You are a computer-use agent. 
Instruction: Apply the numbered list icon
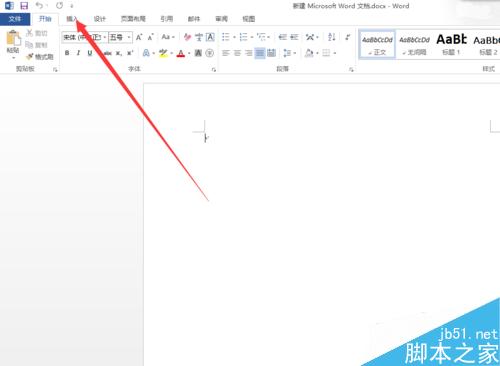coord(244,37)
